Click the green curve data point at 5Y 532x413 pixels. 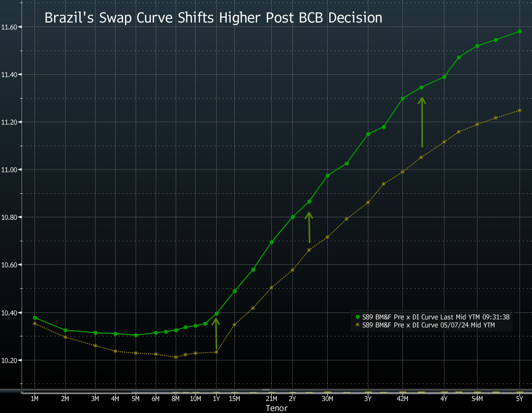coord(520,32)
